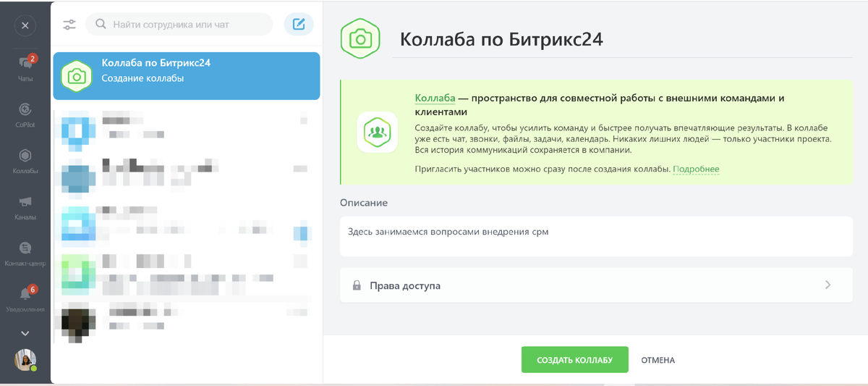This screenshot has width=868, height=386.
Task: Open the chat list filter settings icon
Action: point(69,25)
